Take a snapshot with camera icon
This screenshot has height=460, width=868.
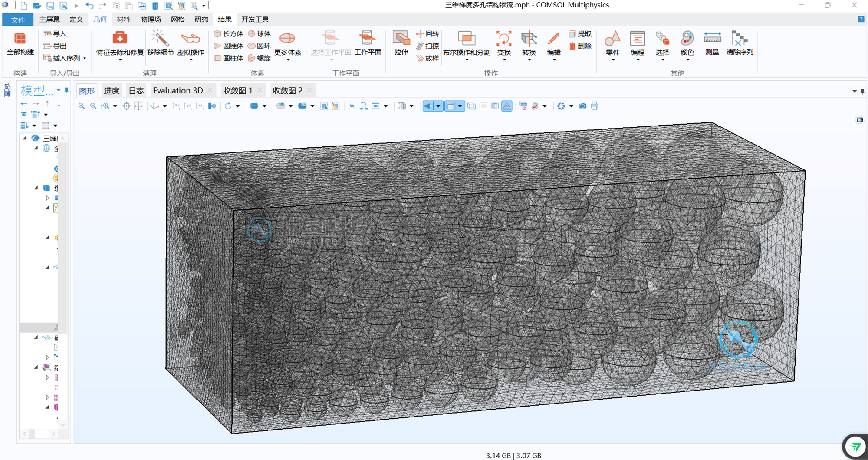583,106
